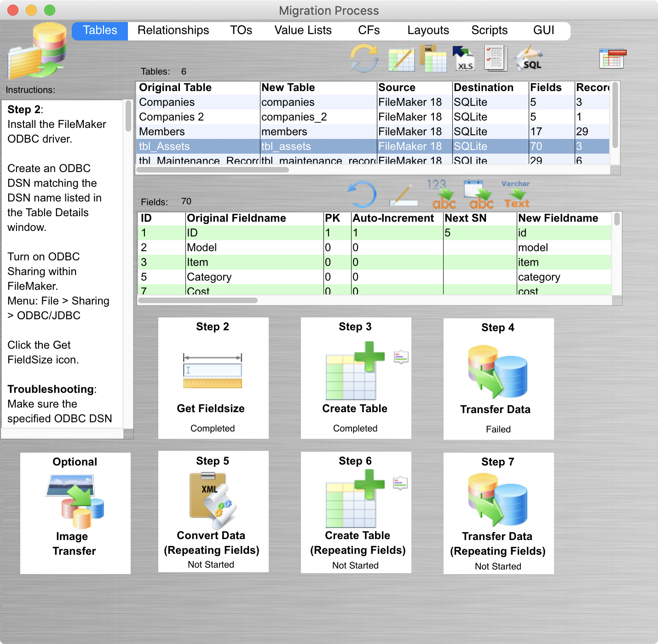Click the edit field pencil icon

click(404, 195)
